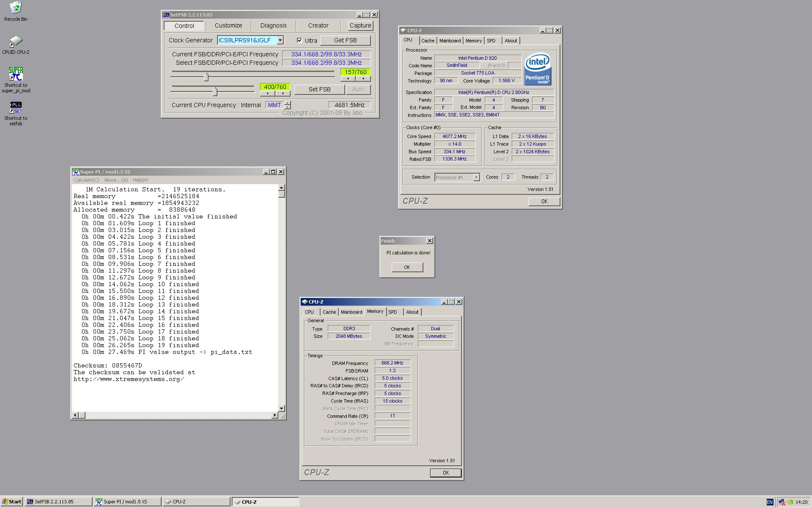Switch to Cache tab in upper CPU-Z
This screenshot has width=812, height=508.
[428, 41]
